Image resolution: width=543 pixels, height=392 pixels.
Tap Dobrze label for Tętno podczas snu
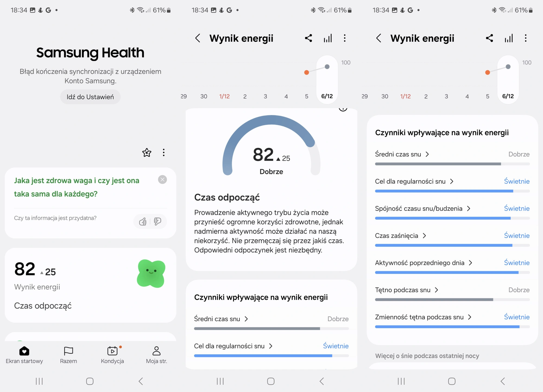[519, 290]
